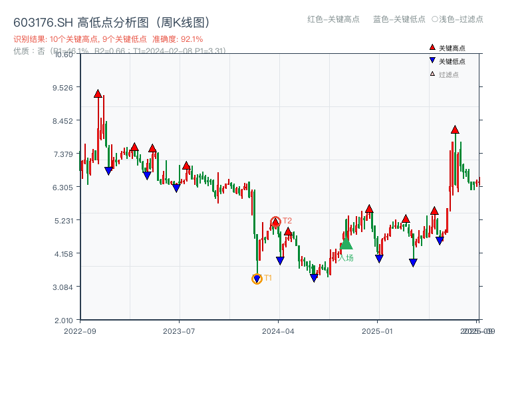This screenshot has height=399, width=532.
Task: Click the x-axis label 2025-01
Action: (x=377, y=331)
